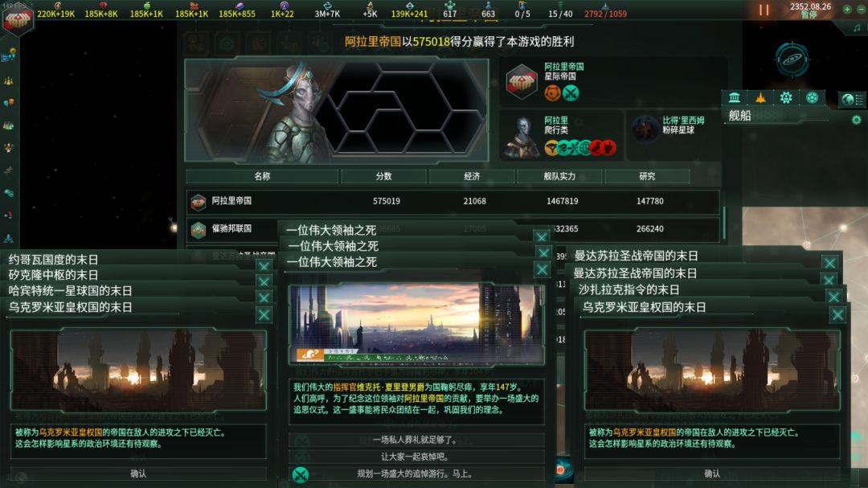
Task: Select the government building tab icon
Action: coord(735,98)
